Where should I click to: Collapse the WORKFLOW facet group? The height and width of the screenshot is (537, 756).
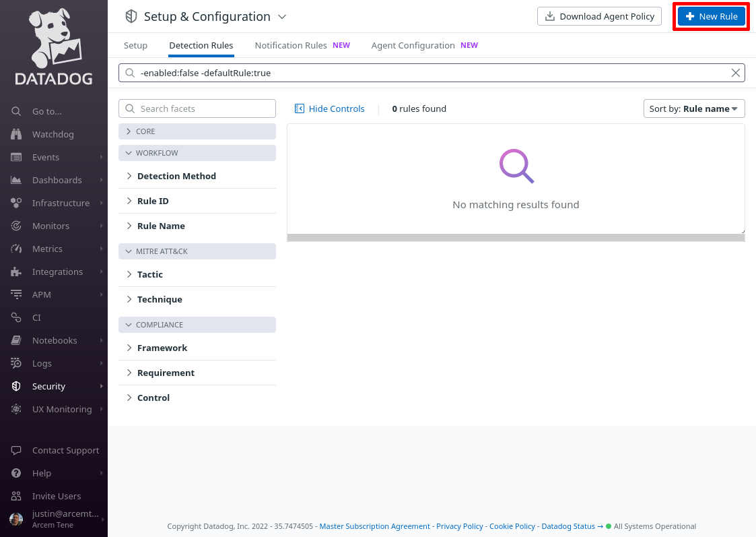[197, 153]
